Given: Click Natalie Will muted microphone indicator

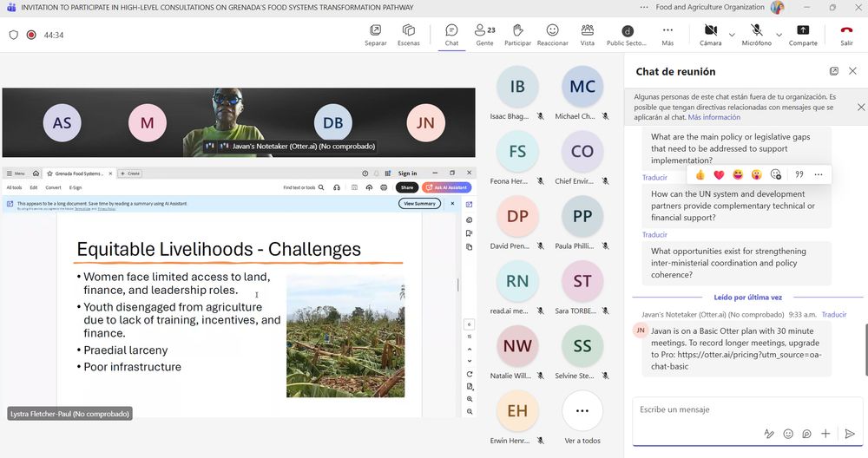Looking at the screenshot, I should click(540, 376).
